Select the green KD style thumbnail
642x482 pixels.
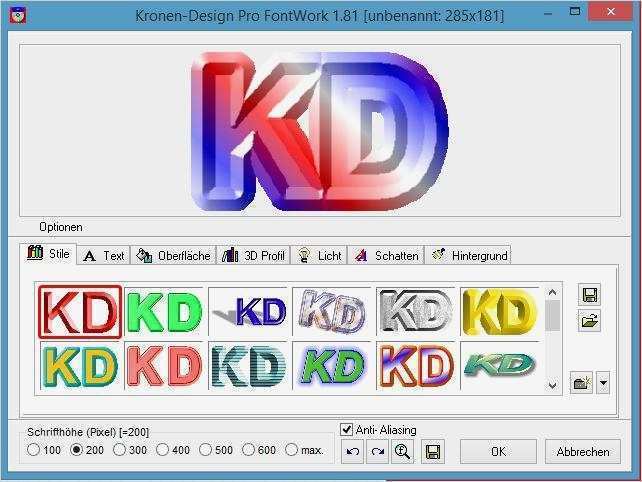tap(164, 312)
